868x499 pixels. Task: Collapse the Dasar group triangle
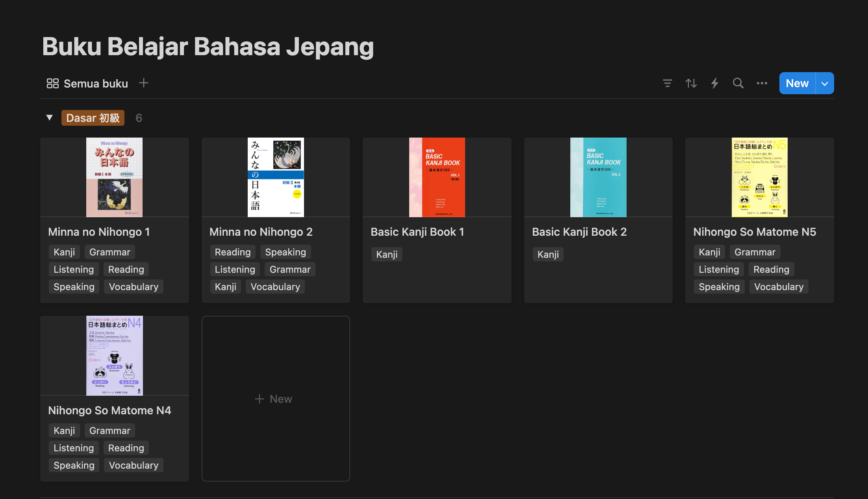pos(50,117)
